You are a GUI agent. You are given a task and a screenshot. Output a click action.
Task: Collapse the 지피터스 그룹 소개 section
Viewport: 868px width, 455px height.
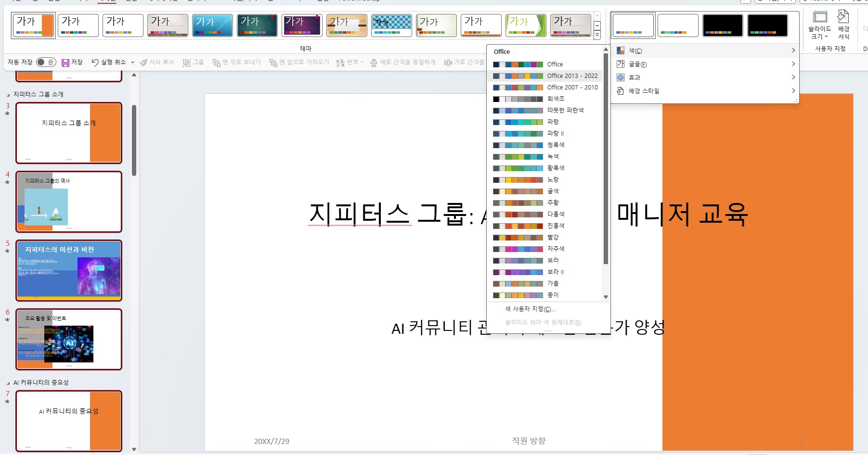point(8,95)
